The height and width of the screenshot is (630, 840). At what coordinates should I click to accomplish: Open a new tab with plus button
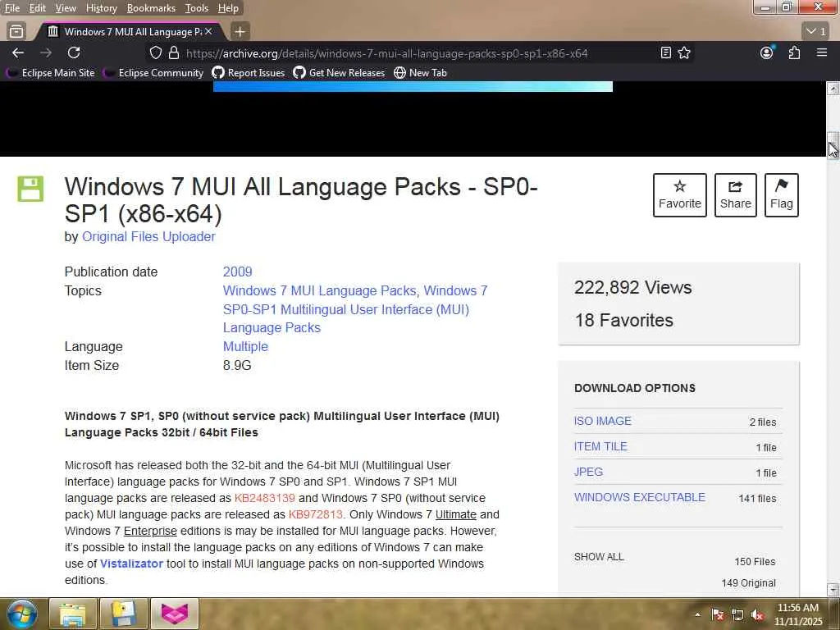(240, 32)
